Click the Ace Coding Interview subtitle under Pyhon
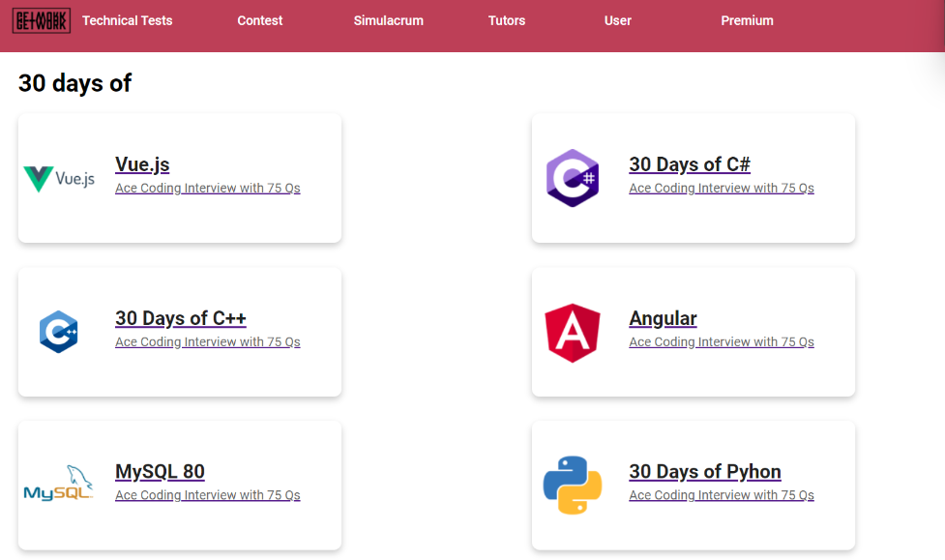945x560 pixels. tap(722, 495)
